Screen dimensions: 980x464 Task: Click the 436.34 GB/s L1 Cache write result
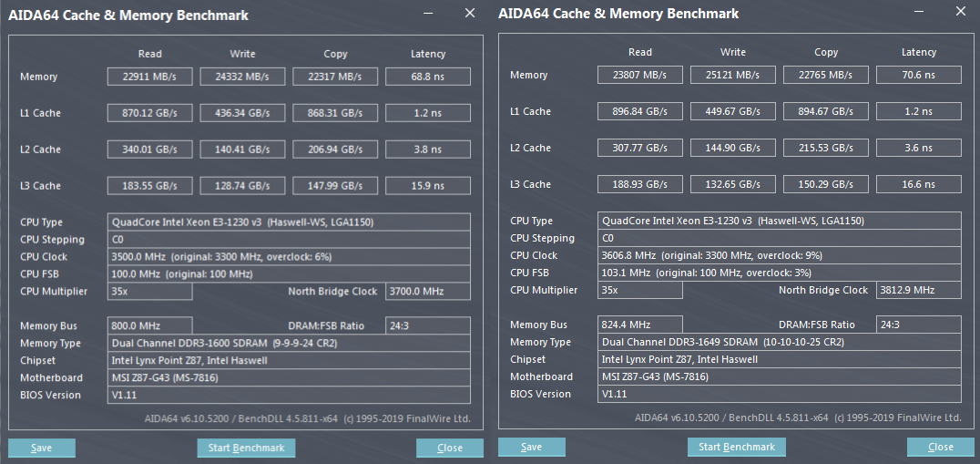(x=242, y=113)
